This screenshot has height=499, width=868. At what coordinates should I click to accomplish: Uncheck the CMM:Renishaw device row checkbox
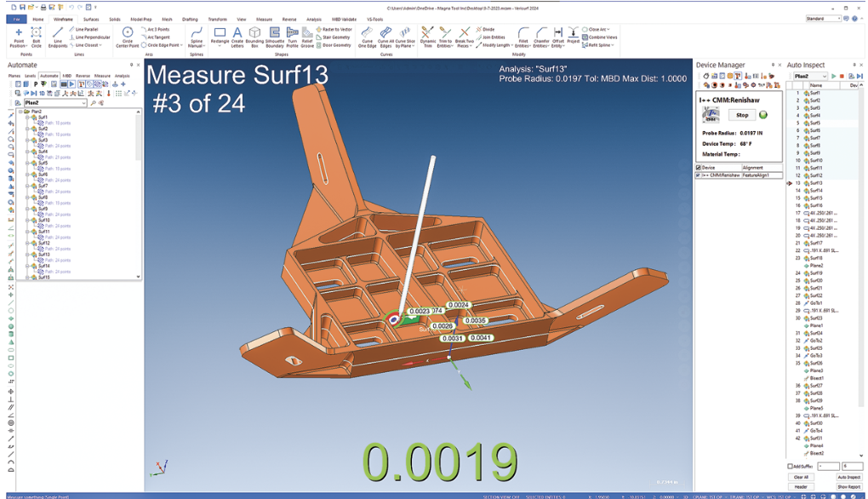[x=699, y=175]
